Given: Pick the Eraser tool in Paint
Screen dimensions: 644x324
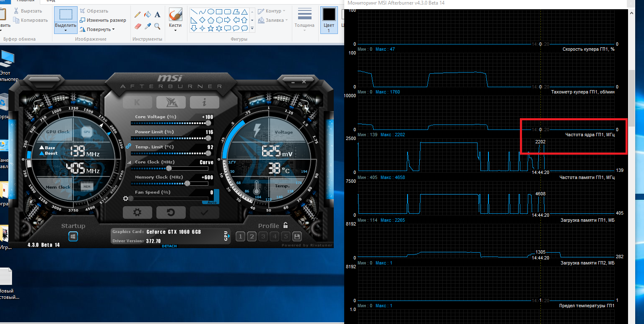Looking at the screenshot, I should click(x=138, y=26).
